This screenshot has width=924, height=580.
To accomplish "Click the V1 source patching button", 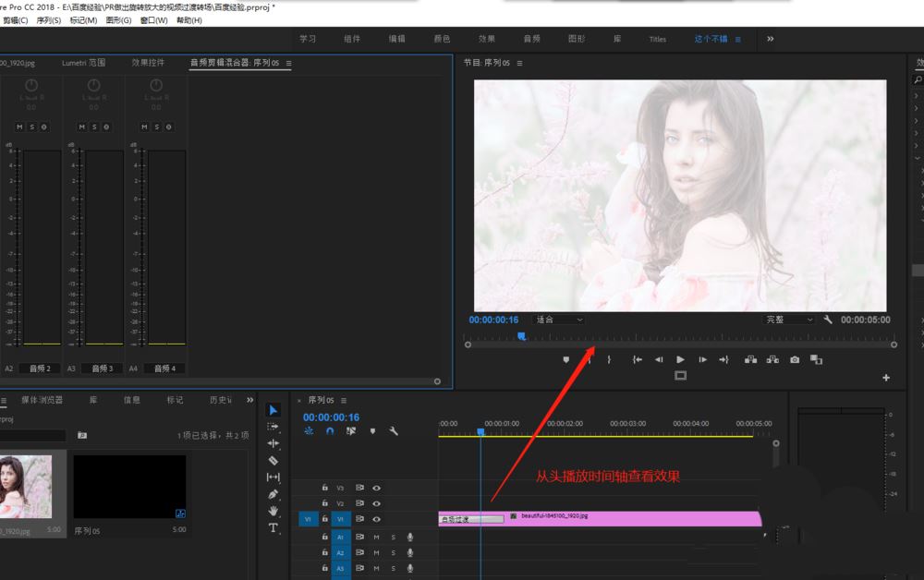I will pos(307,519).
